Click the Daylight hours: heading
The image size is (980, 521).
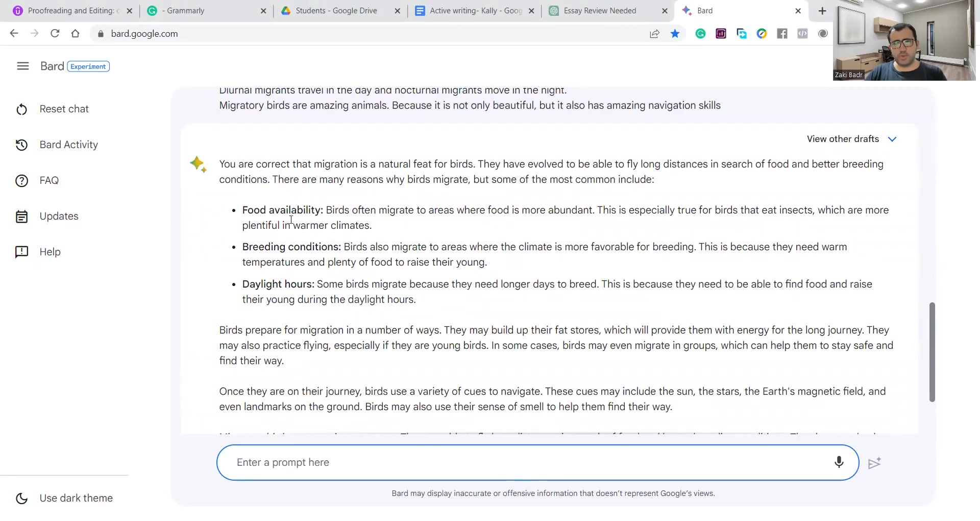coord(278,285)
